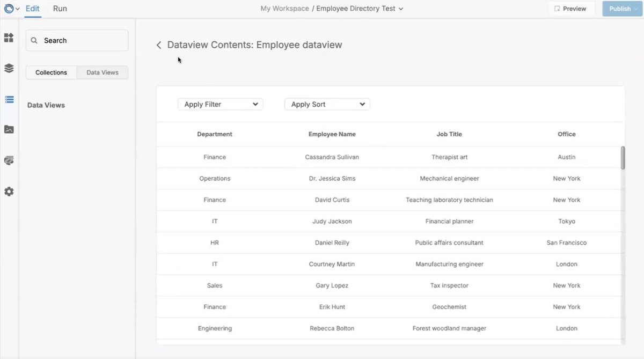
Task: Open the Apply Sort dropdown
Action: pyautogui.click(x=327, y=104)
